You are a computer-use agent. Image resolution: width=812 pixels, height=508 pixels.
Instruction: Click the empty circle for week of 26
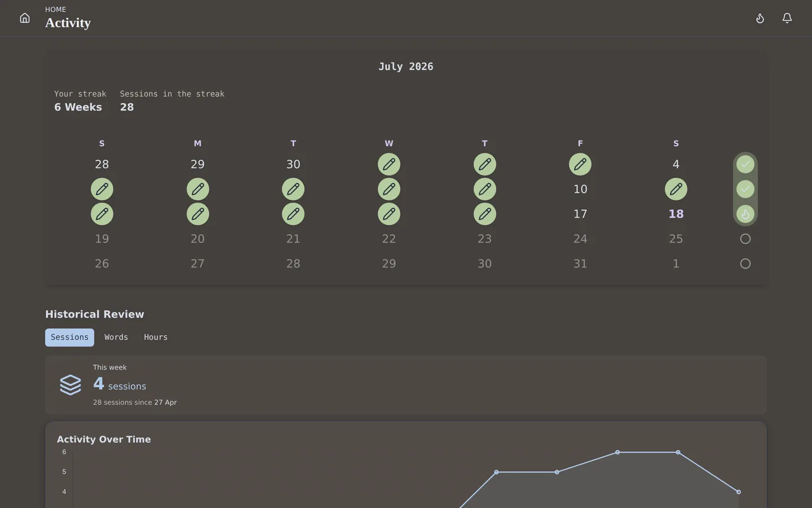[x=745, y=264]
